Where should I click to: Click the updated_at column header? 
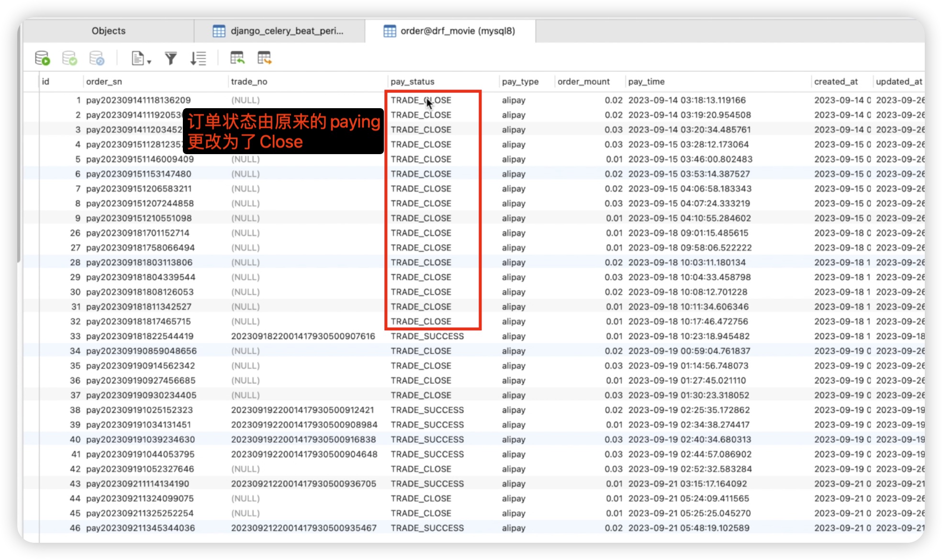[899, 81]
